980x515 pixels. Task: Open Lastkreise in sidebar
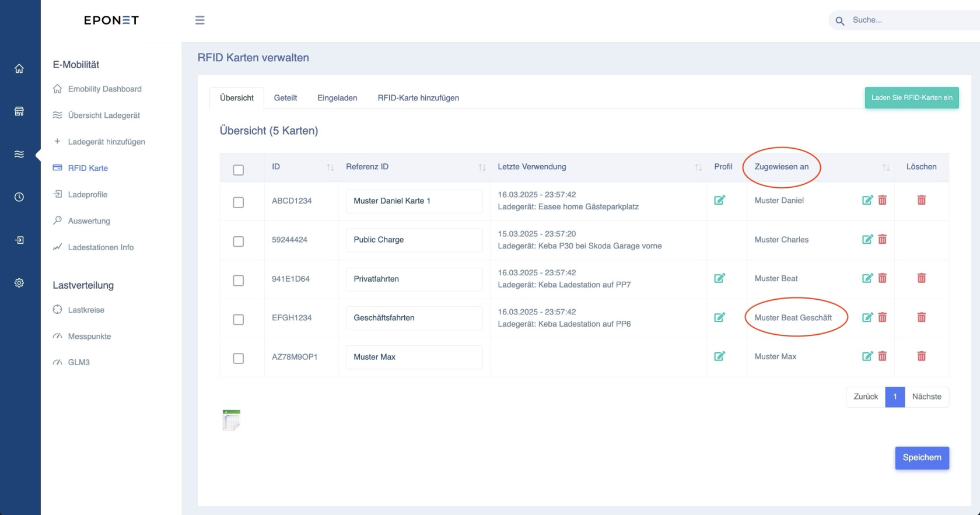click(x=86, y=310)
